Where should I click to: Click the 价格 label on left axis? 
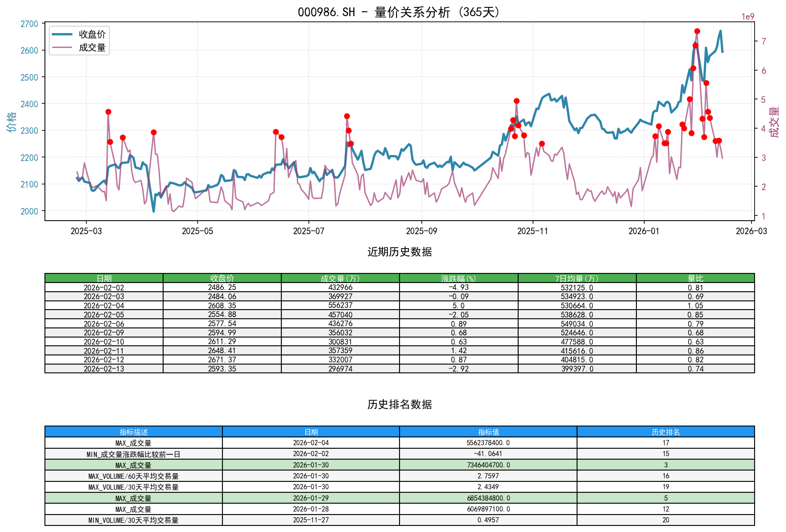11,122
